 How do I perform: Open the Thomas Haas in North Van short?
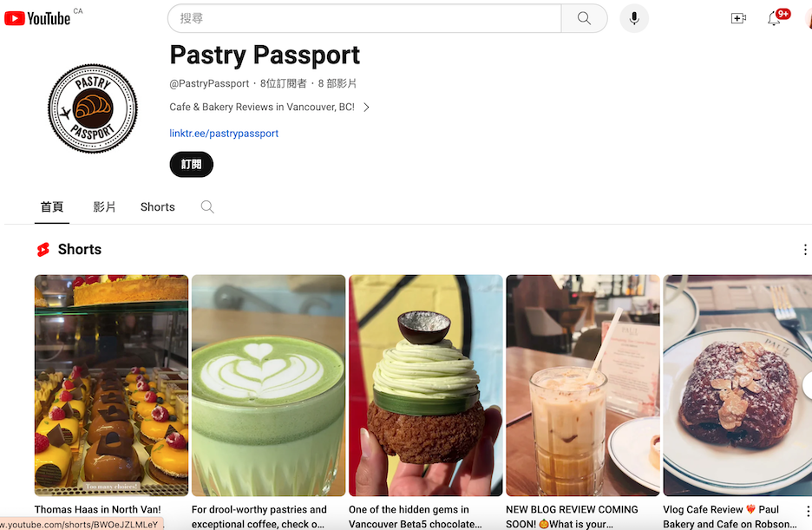tap(111, 385)
